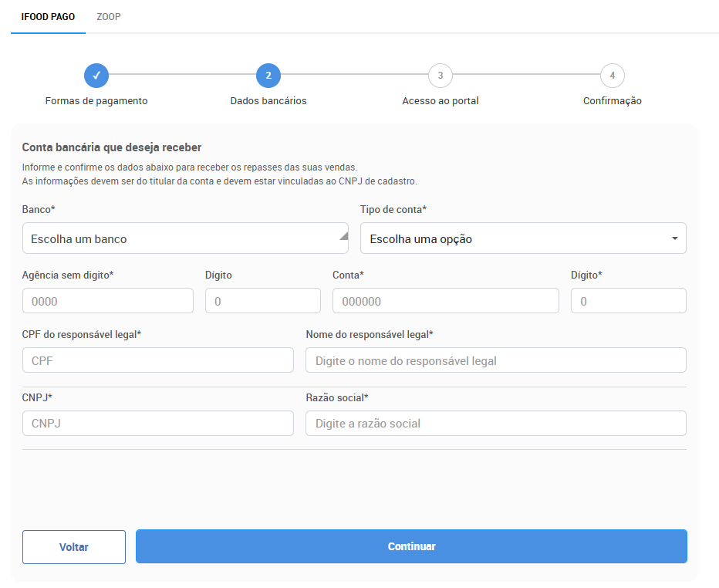The image size is (719, 588).
Task: Go to step 4 Confirmação circle
Action: click(x=612, y=76)
